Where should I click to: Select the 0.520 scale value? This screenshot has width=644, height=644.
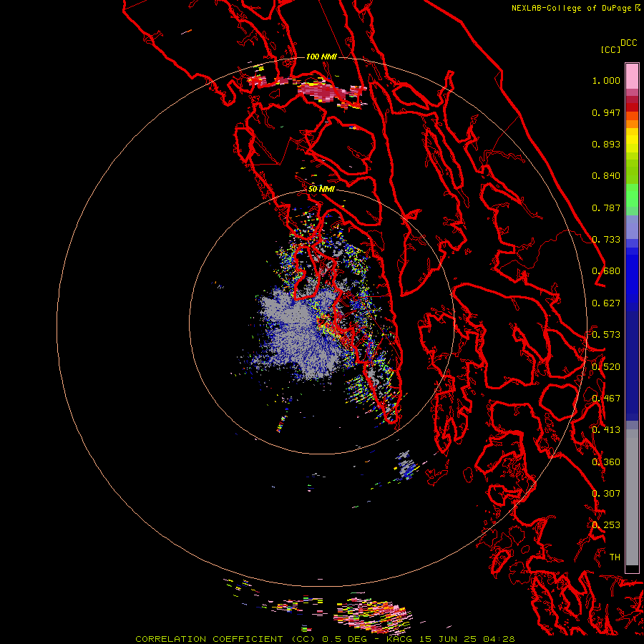tap(606, 367)
